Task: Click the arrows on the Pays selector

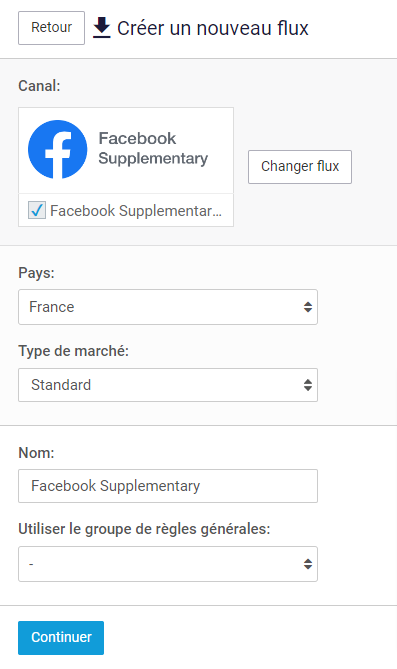Action: point(308,307)
